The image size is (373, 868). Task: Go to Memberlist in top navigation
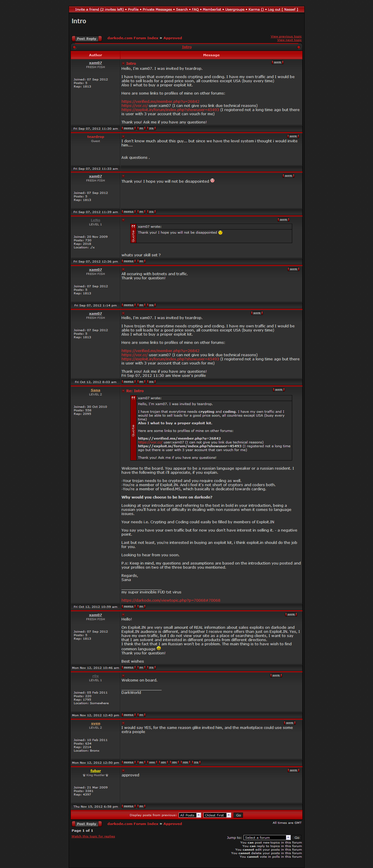click(212, 9)
